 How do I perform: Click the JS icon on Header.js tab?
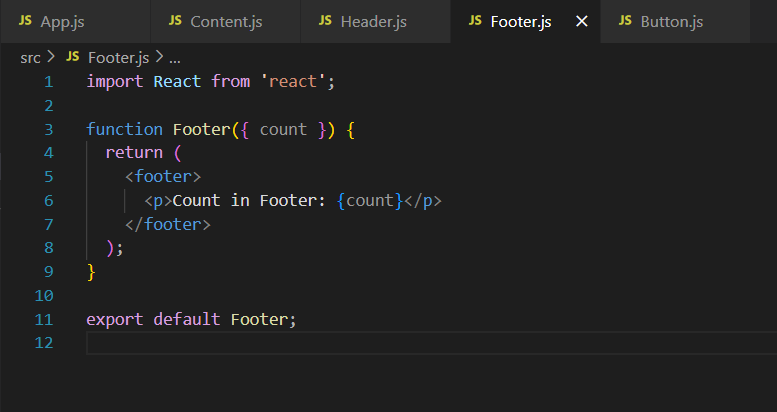pyautogui.click(x=325, y=21)
